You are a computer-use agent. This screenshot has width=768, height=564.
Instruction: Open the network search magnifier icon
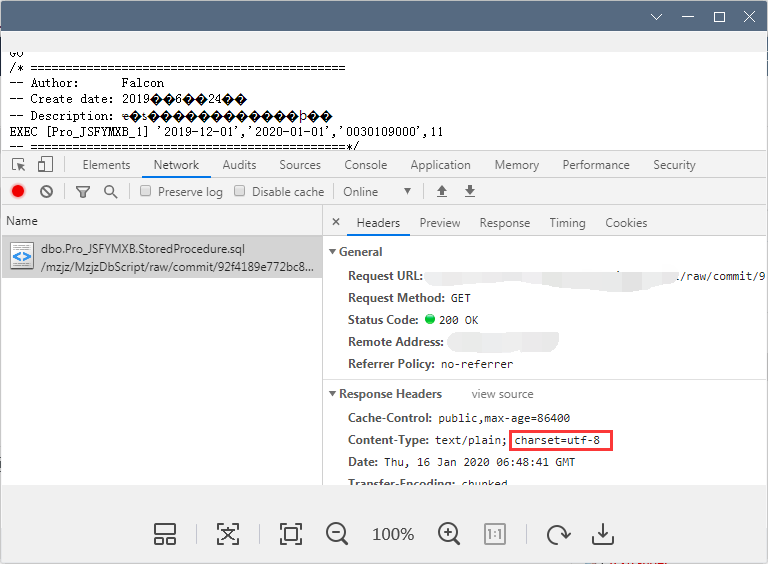tap(111, 192)
